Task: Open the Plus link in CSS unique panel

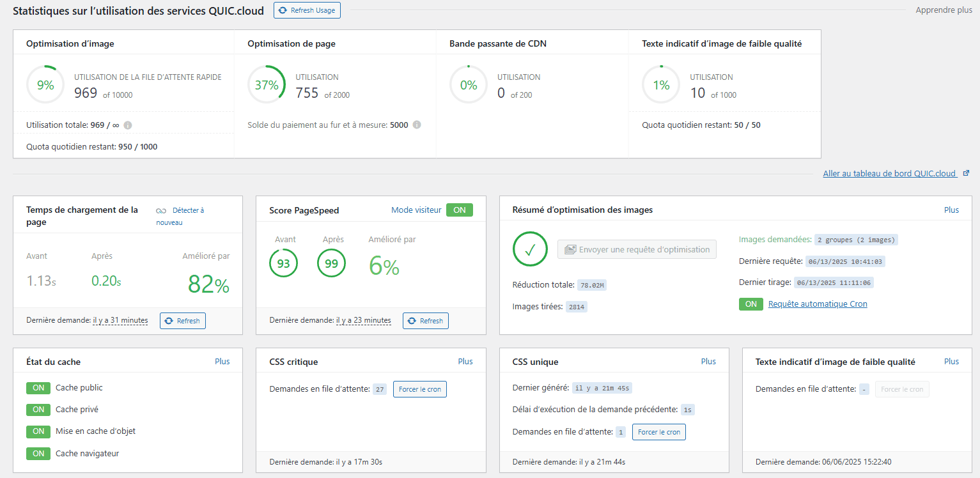Action: click(708, 362)
